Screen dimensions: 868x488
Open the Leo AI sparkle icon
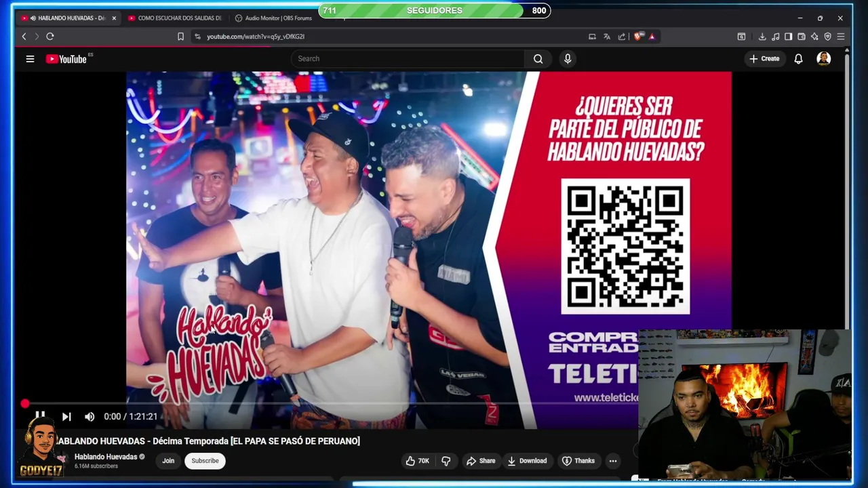point(814,37)
